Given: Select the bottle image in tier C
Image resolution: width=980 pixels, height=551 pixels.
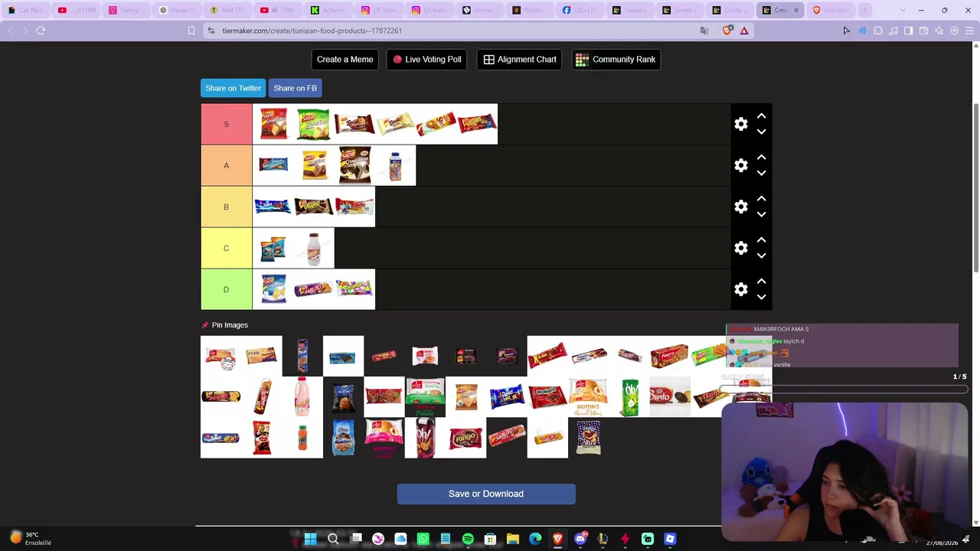Looking at the screenshot, I should (x=313, y=248).
